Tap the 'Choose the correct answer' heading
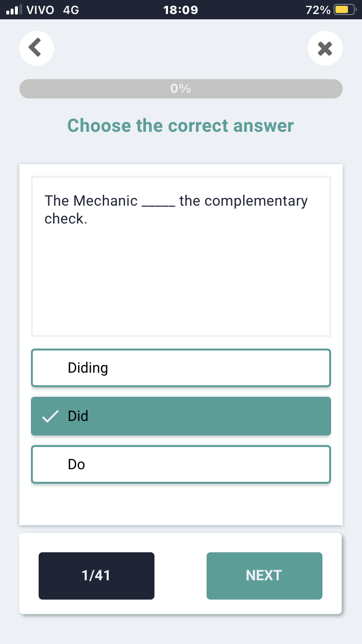This screenshot has width=362, height=644. coord(181,126)
